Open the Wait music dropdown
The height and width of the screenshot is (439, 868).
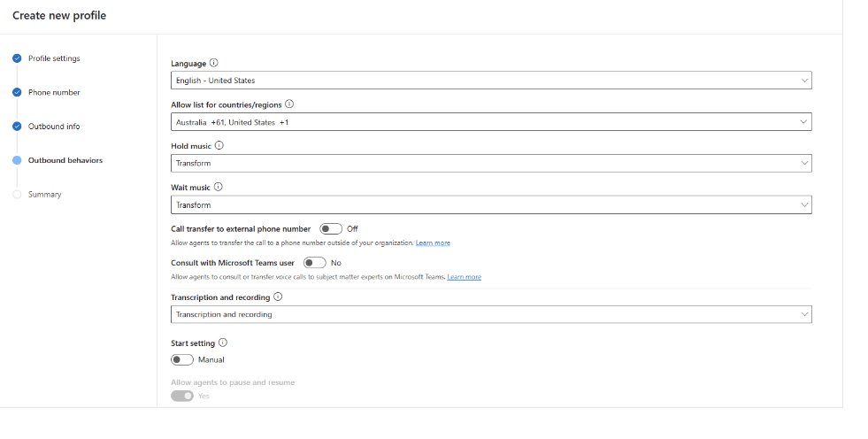(491, 204)
